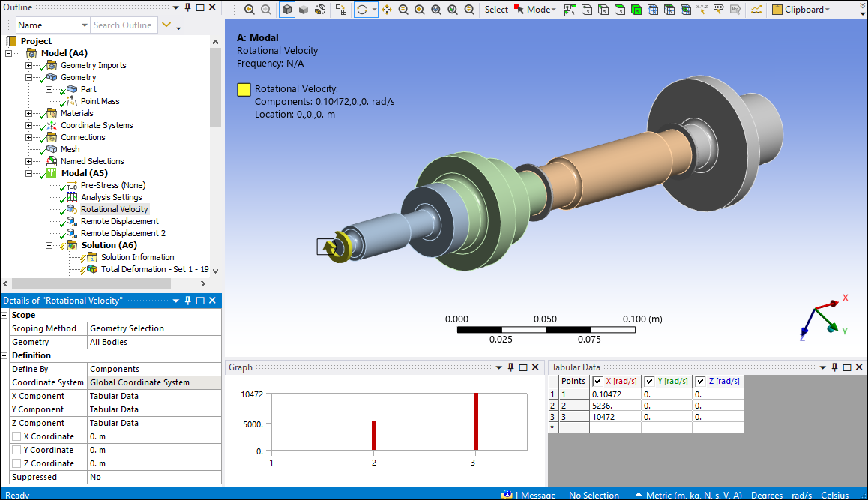Open the Clipboard menu
The width and height of the screenshot is (868, 500).
coord(801,10)
